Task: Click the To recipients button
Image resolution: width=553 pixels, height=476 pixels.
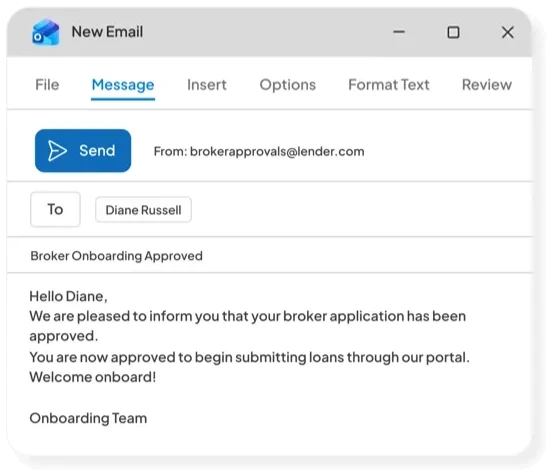Action: pos(55,209)
